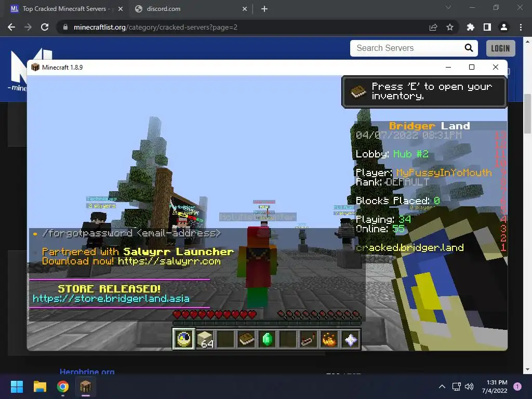Open the Chrome profile icon
Screen dimensions: 532x399
coord(504,27)
